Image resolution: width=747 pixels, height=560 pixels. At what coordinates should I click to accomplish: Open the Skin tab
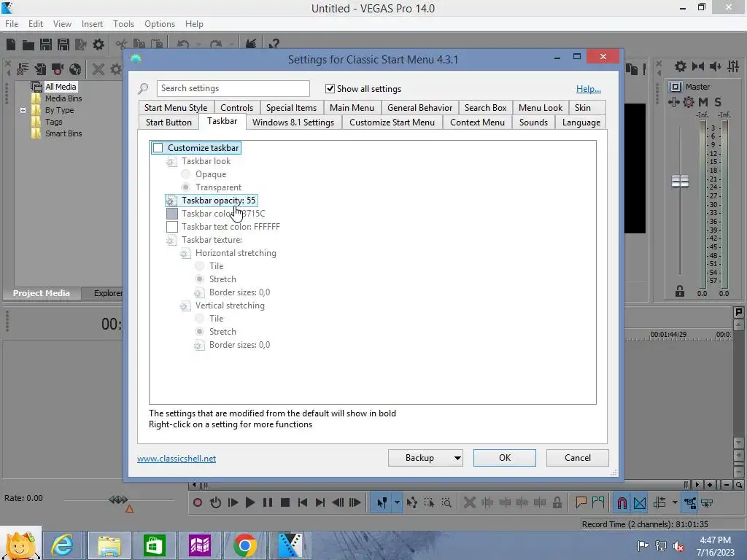[x=582, y=108]
